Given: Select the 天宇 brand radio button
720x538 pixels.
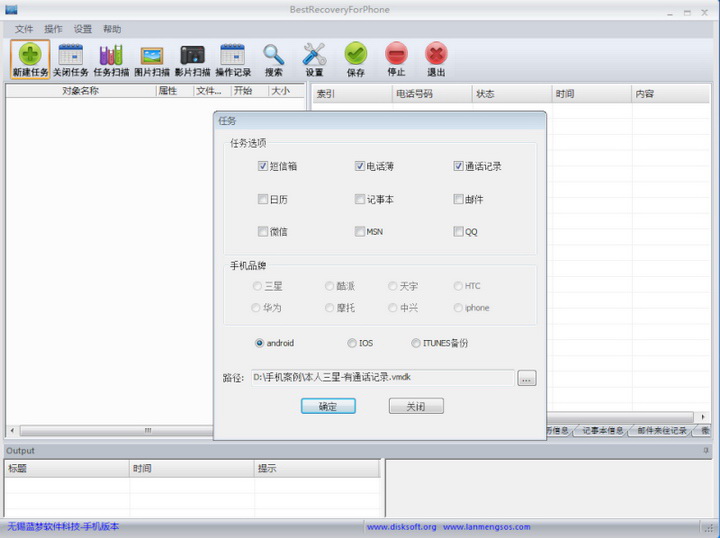Looking at the screenshot, I should 392,286.
